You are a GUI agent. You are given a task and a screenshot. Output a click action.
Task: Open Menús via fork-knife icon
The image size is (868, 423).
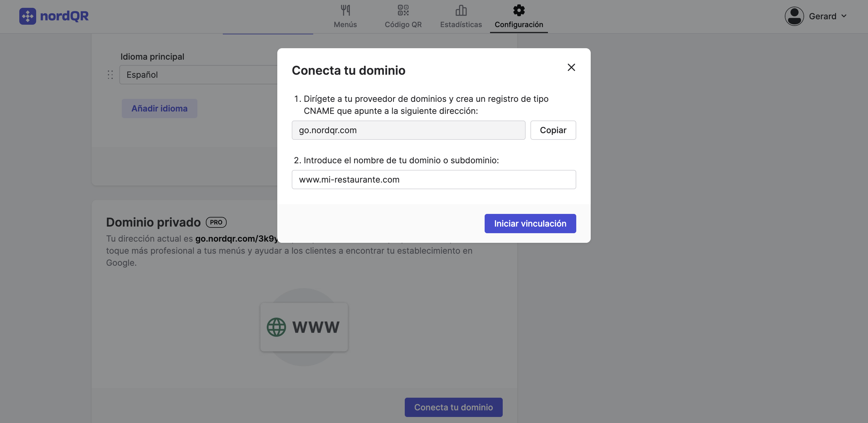tap(345, 10)
